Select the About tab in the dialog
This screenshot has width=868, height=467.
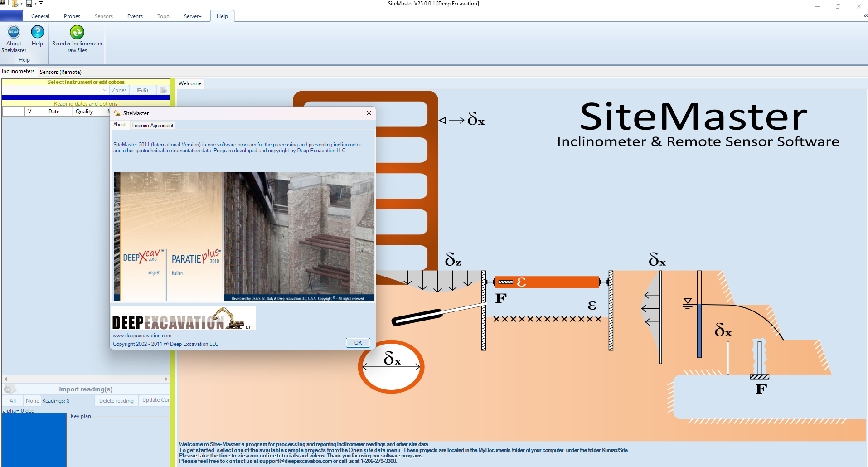coord(120,125)
